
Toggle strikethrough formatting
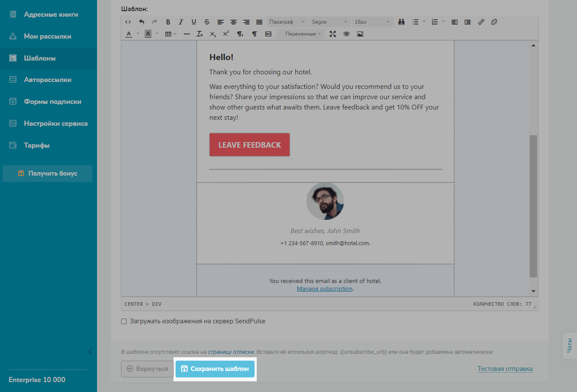(207, 22)
